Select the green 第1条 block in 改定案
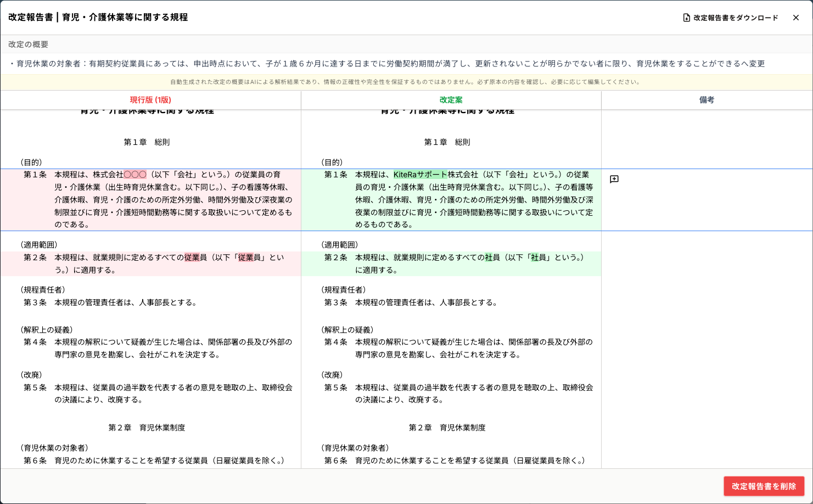This screenshot has height=504, width=813. point(451,200)
